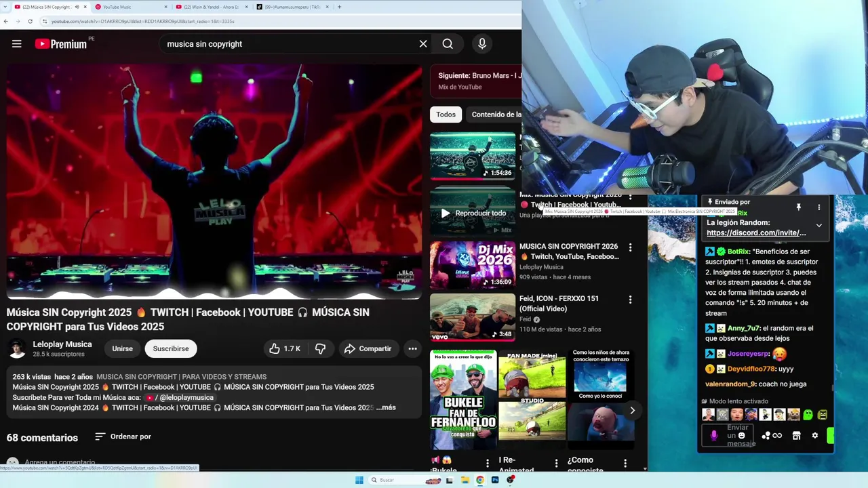Open Feid FERXXO 151 video thumbnail
868x488 pixels.
(473, 317)
